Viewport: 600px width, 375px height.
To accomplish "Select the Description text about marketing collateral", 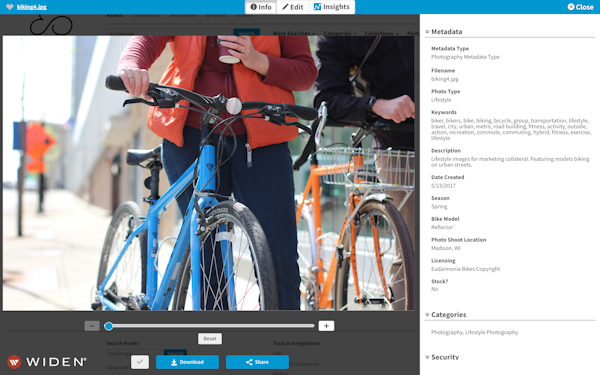I will click(x=510, y=162).
